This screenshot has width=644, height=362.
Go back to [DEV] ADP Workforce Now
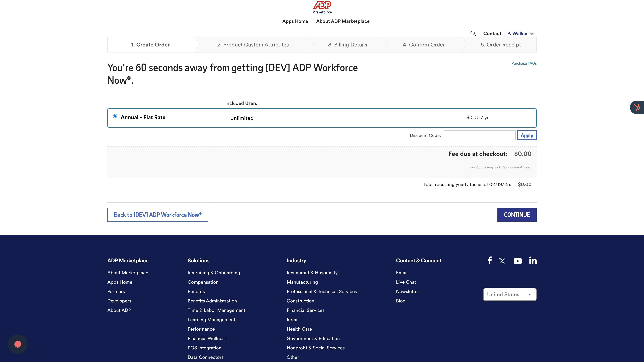[x=158, y=215]
